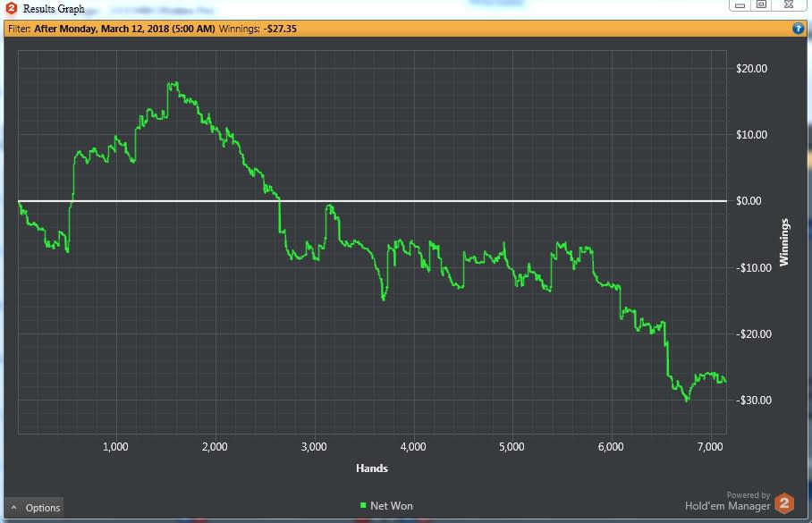The image size is (812, 523).
Task: Click the 5,000 hands axis label
Action: point(512,447)
